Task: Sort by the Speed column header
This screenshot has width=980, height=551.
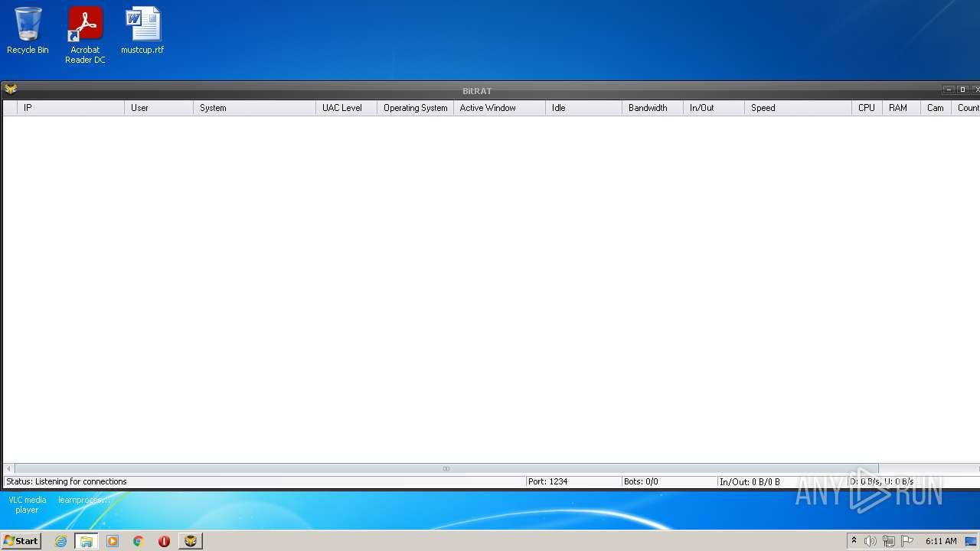Action: click(x=798, y=108)
